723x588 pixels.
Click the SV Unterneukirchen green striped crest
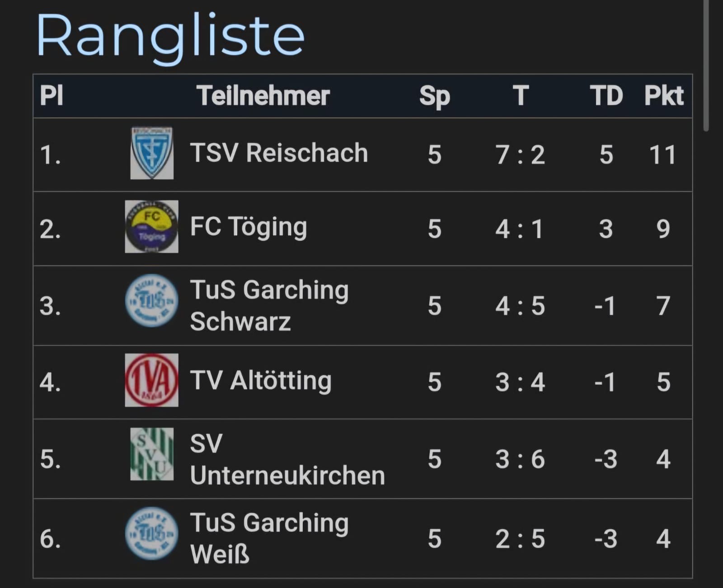coord(152,454)
